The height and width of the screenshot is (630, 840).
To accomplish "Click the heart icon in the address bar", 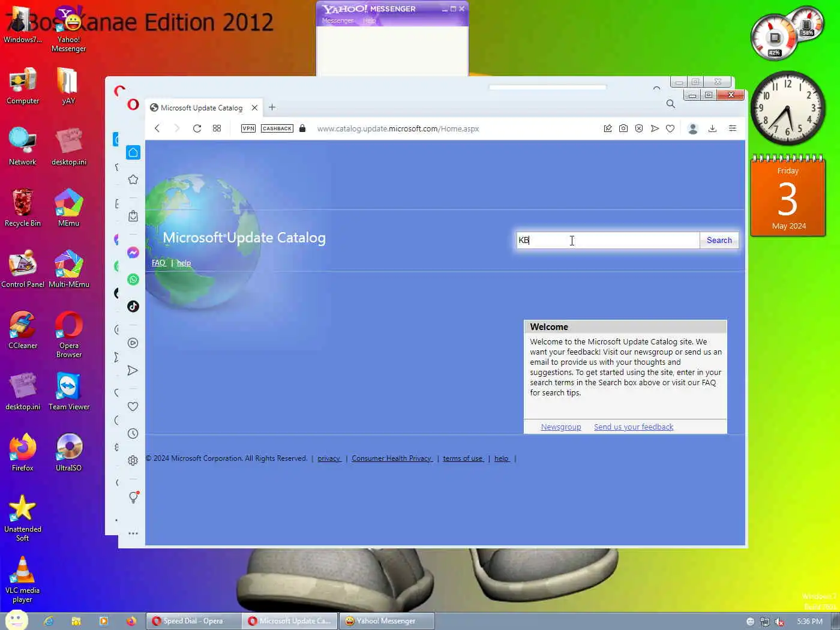I will (x=670, y=128).
